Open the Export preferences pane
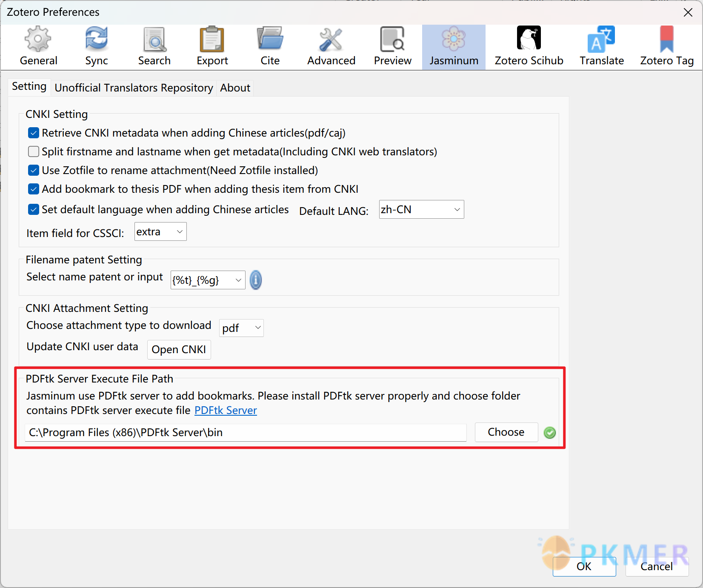703x588 pixels. click(212, 46)
